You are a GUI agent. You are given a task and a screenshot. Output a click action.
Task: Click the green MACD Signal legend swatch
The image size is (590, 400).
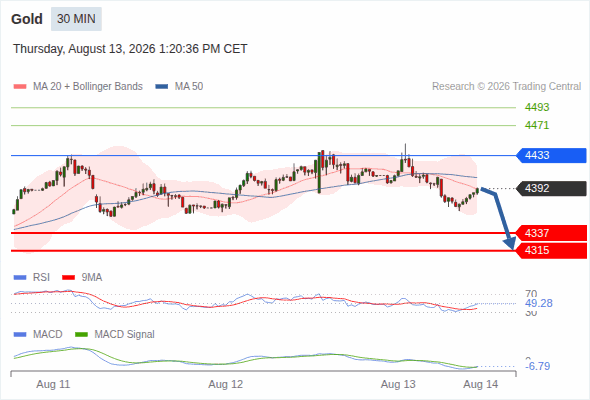point(81,335)
